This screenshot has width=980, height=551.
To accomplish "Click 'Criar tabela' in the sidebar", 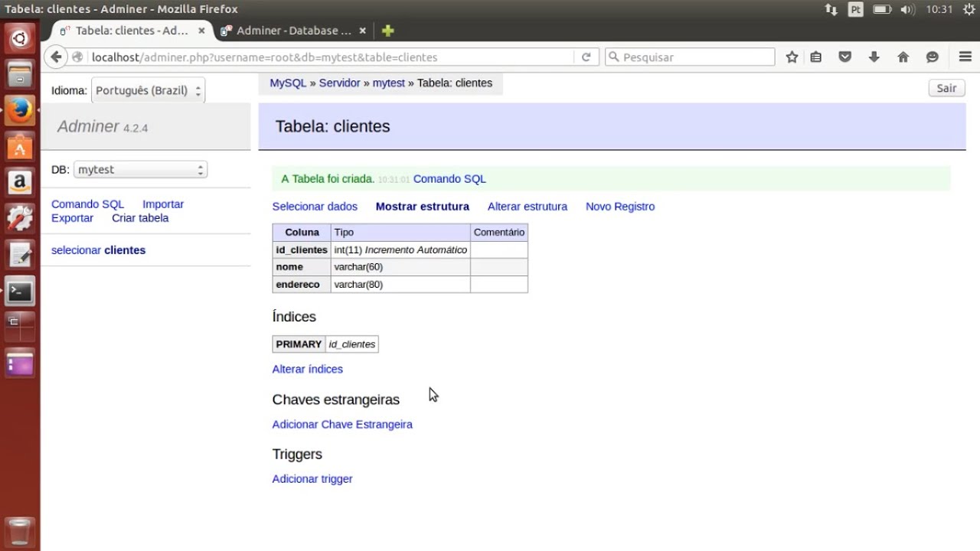I will (x=140, y=218).
